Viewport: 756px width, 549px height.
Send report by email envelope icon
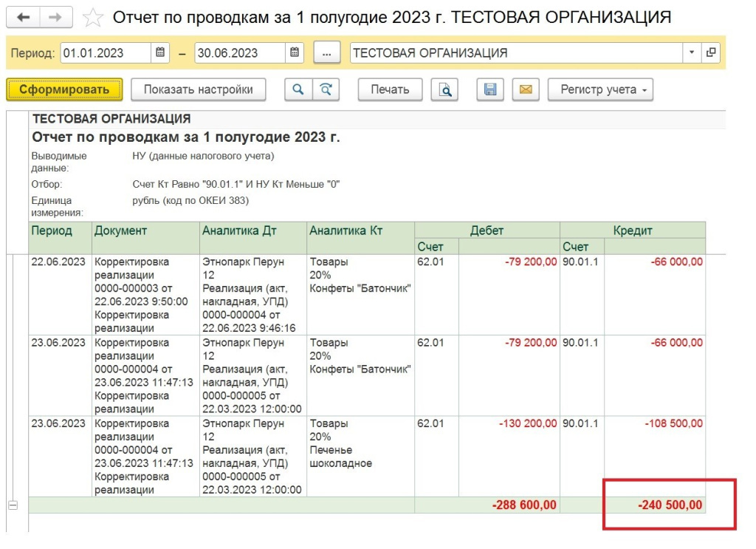tap(526, 89)
